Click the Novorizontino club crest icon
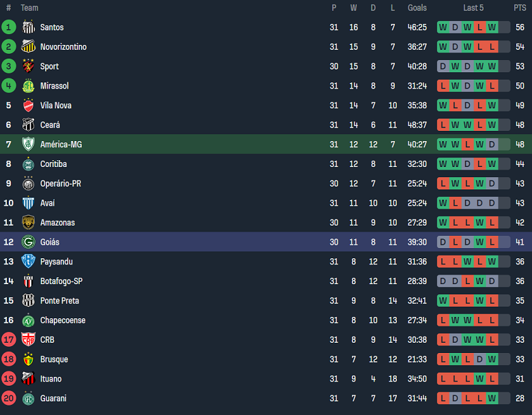This screenshot has width=532, height=415. pyautogui.click(x=28, y=47)
